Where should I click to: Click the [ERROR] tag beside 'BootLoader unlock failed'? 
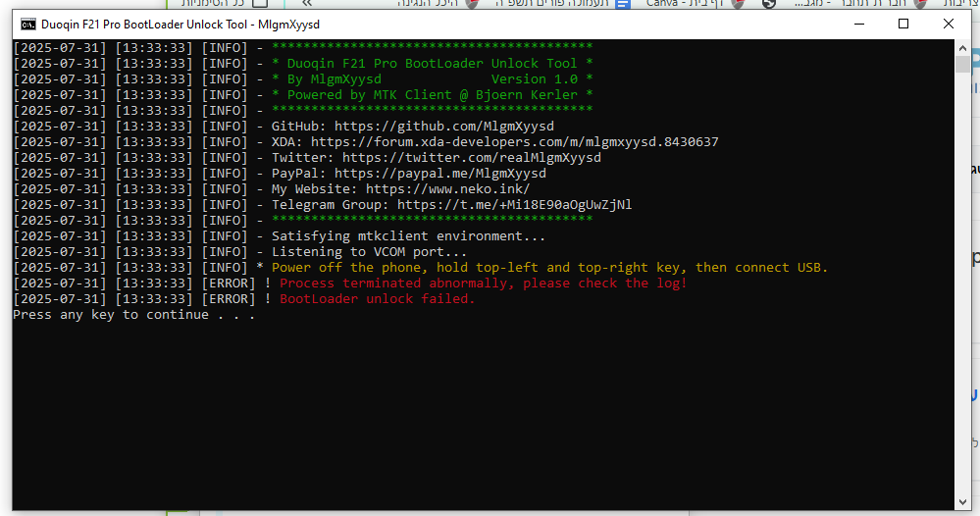[229, 298]
